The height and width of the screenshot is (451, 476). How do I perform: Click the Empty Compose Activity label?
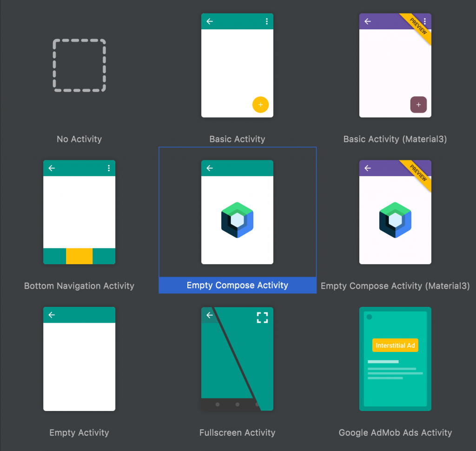237,285
